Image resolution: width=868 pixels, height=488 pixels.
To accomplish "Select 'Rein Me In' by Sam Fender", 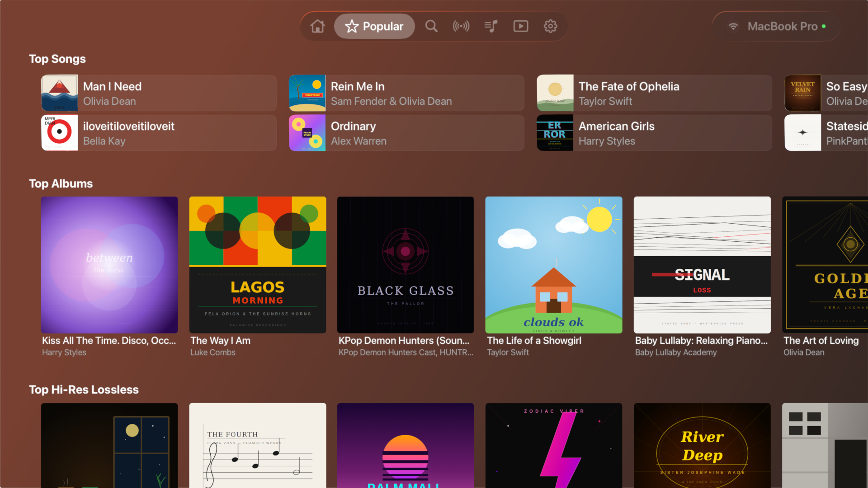I will pyautogui.click(x=406, y=93).
